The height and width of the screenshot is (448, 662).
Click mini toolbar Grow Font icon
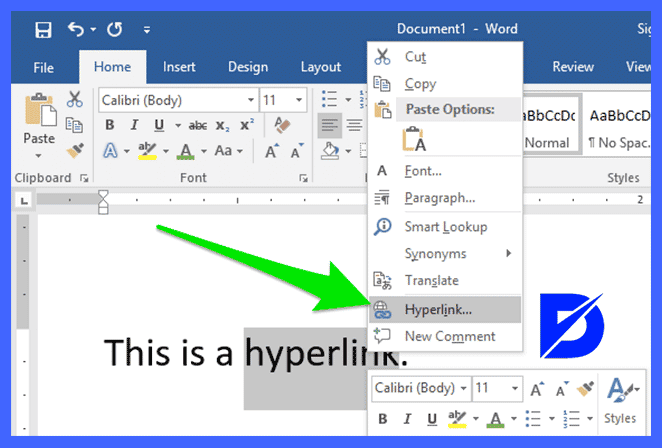coord(537,389)
